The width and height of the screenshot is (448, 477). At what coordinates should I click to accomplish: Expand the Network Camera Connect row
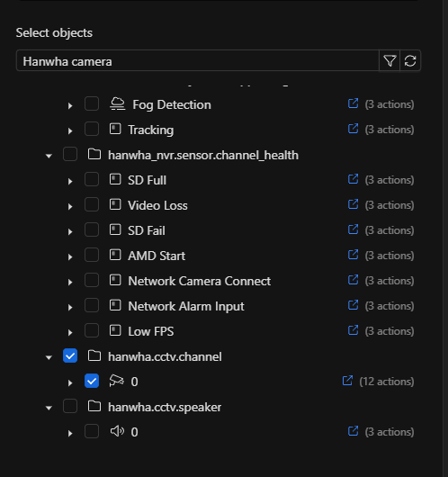(70, 283)
